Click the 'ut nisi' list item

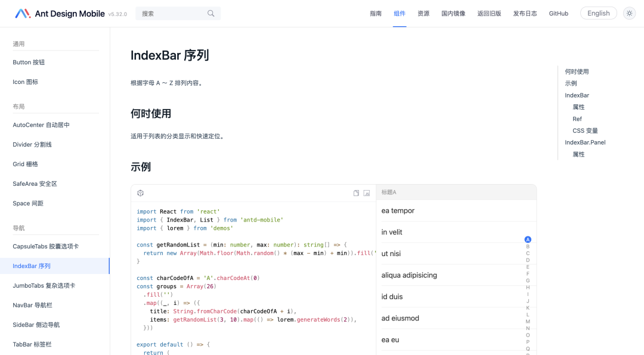coord(456,254)
